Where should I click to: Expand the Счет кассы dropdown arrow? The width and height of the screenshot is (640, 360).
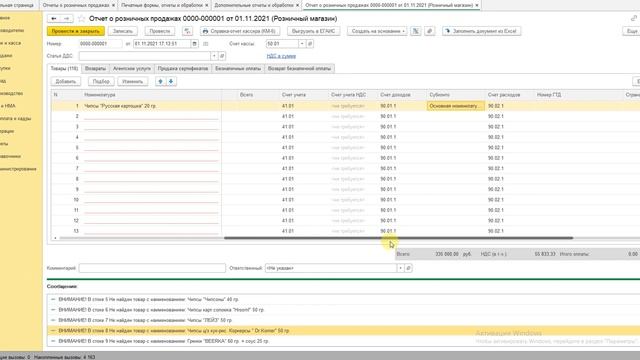pos(302,44)
